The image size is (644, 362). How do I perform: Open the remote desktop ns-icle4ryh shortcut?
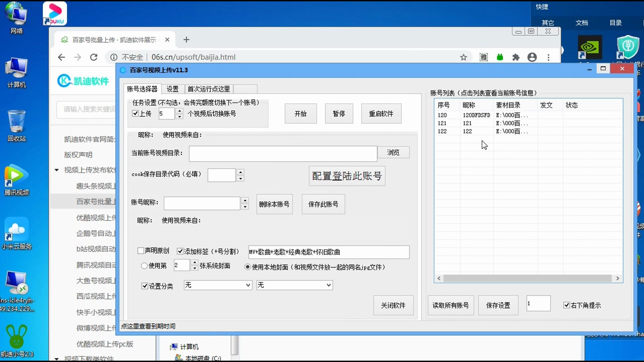[x=16, y=291]
